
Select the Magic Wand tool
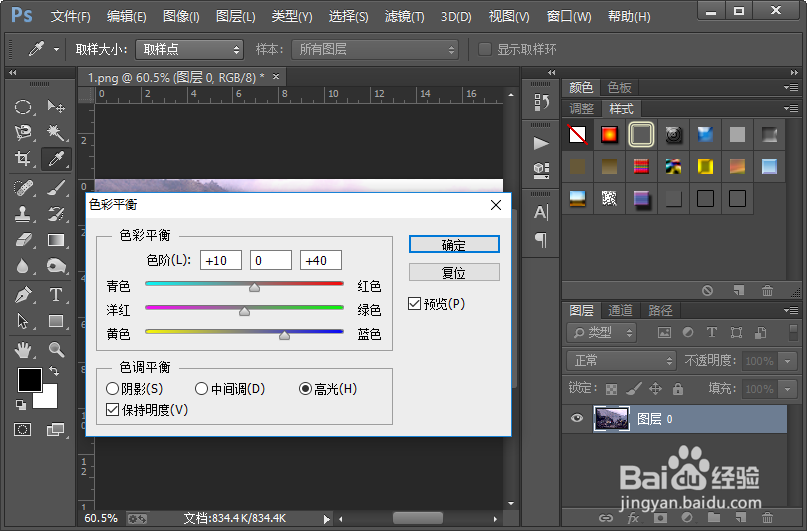click(x=56, y=133)
